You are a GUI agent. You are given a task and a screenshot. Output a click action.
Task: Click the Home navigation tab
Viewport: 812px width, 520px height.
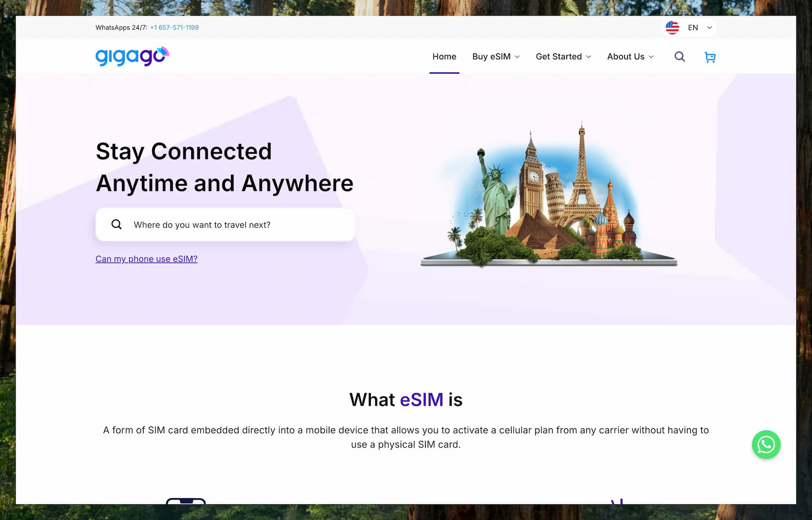click(x=444, y=56)
